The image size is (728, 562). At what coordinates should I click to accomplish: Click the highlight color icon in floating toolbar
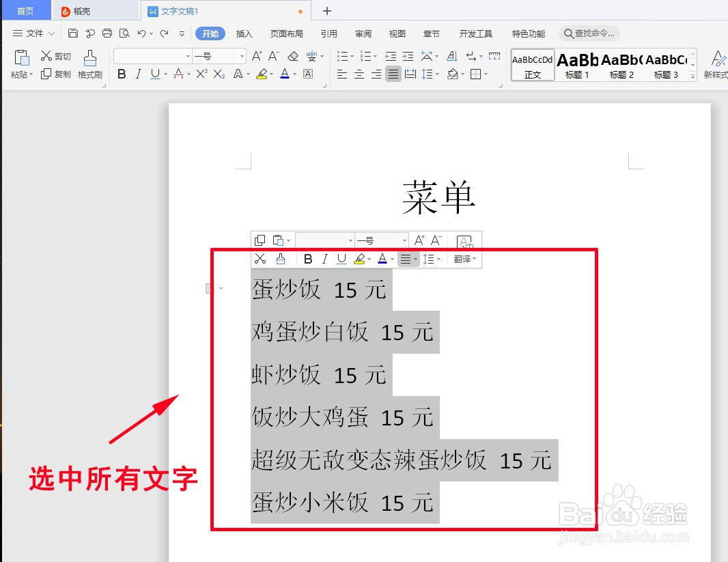tap(360, 259)
